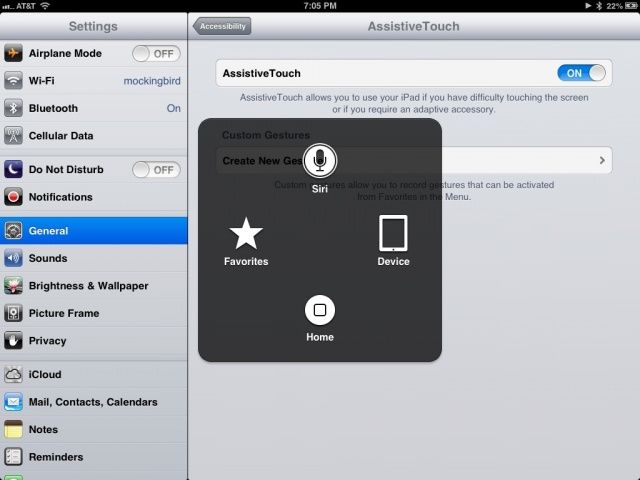Click the Do Not Disturb moon icon

point(13,169)
